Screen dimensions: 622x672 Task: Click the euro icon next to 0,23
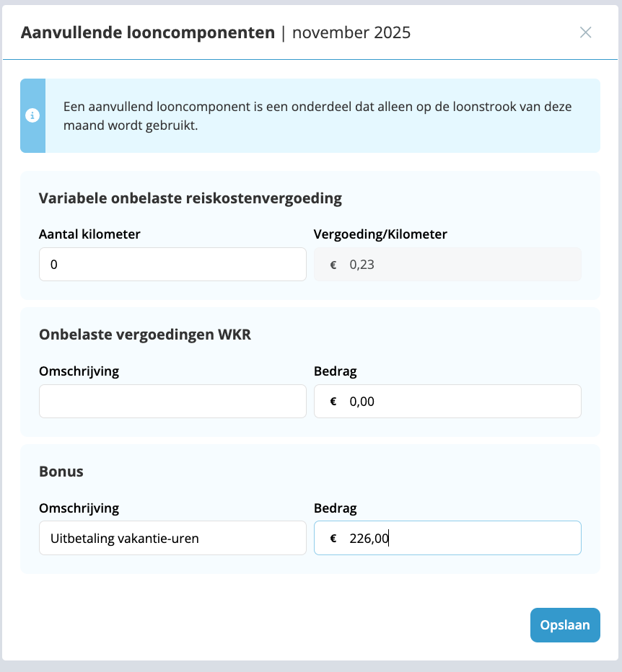[333, 264]
